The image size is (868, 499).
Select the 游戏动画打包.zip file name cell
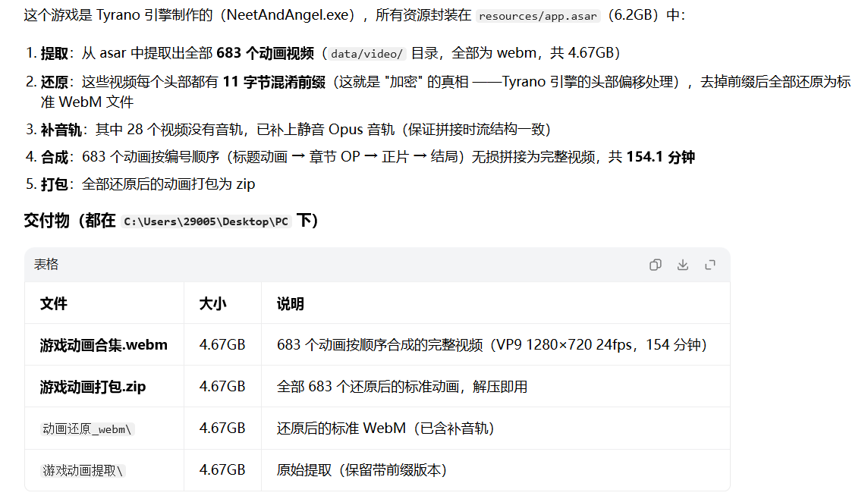click(x=93, y=387)
